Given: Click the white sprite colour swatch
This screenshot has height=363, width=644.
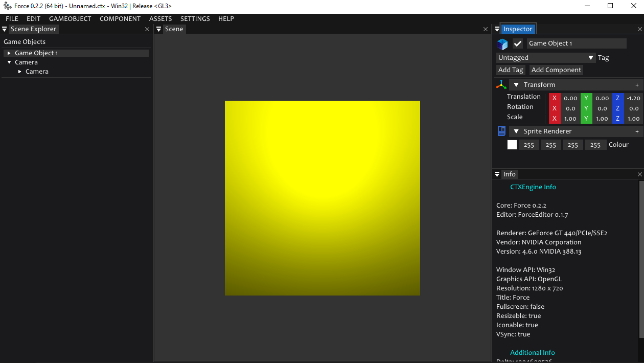Looking at the screenshot, I should 512,145.
